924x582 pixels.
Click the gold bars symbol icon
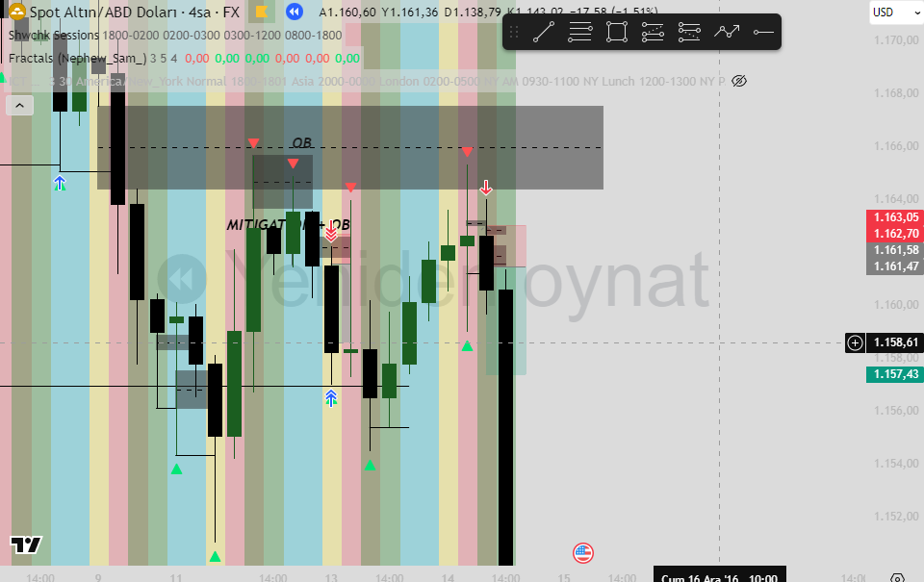[x=16, y=12]
